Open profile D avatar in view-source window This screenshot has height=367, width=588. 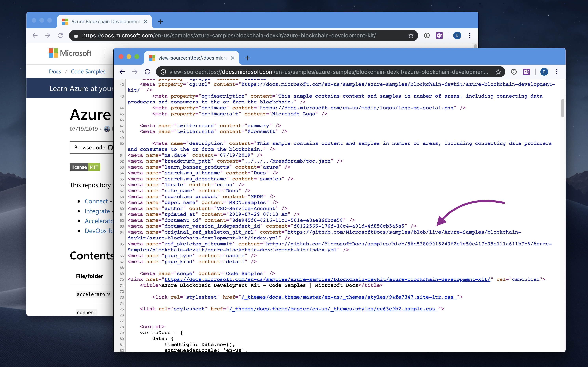point(544,72)
